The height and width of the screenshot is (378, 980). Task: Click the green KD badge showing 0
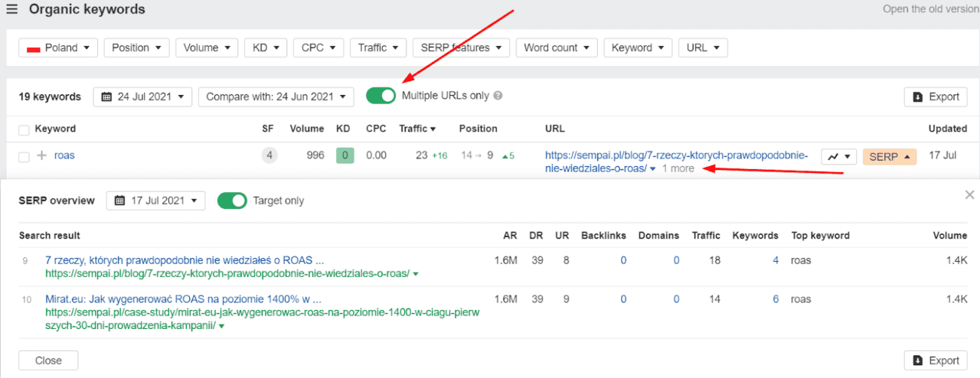pos(345,155)
